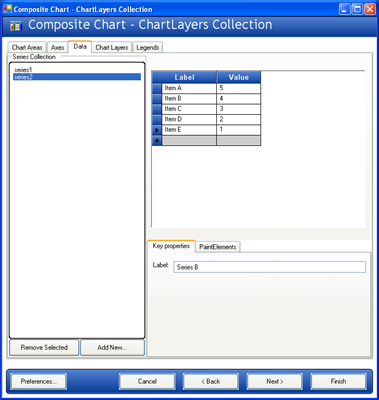
Task: Click the empty new-row value cell
Action: coord(238,140)
